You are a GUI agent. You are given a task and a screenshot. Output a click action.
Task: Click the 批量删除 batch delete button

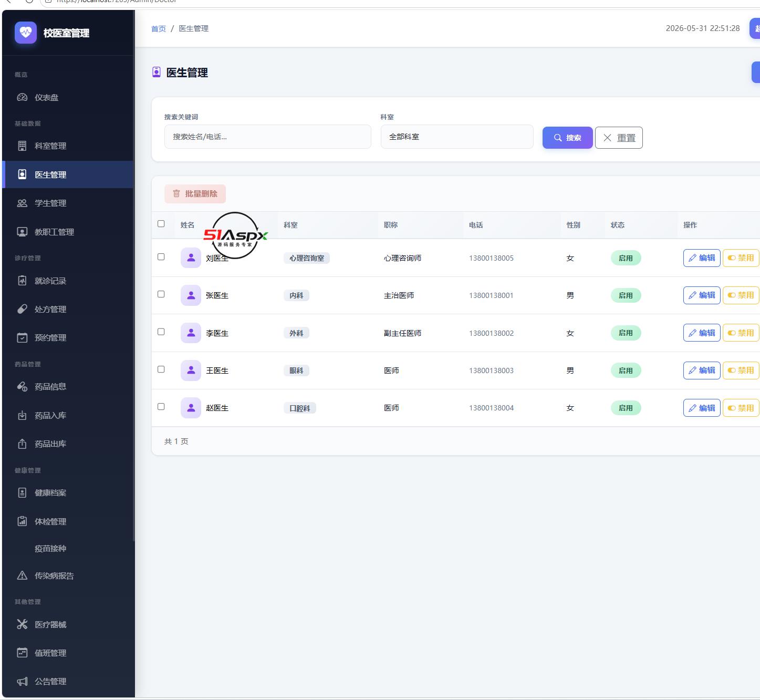(x=195, y=194)
